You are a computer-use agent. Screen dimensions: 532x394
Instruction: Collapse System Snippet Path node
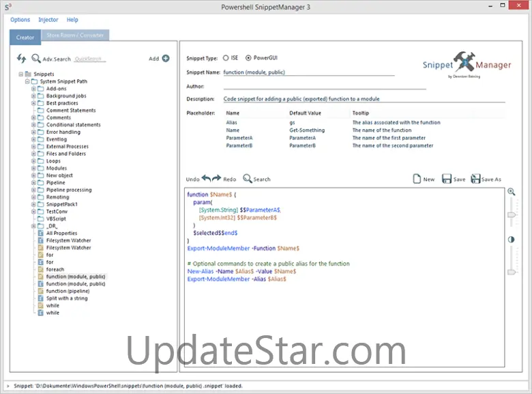click(x=27, y=81)
